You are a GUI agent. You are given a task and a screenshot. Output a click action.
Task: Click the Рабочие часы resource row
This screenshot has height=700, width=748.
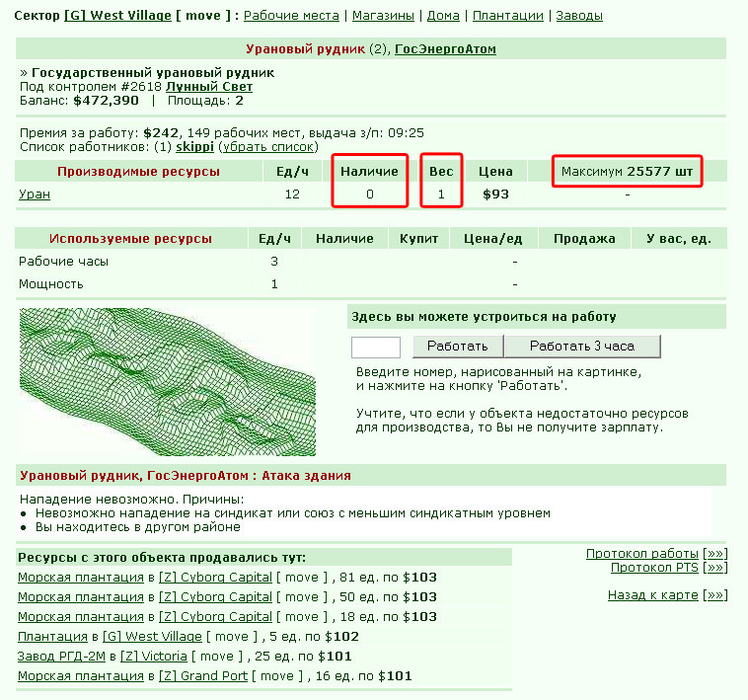pos(371,262)
